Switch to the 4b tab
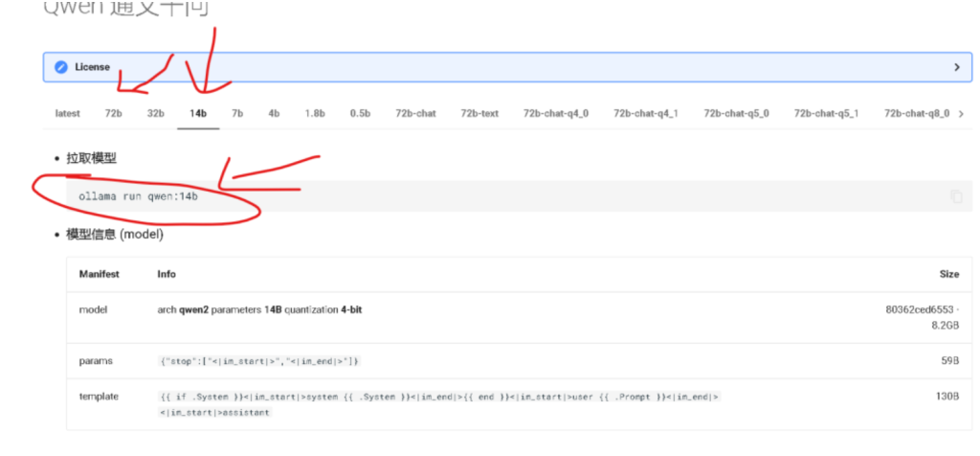Viewport: 980px width, 456px height. coord(274,113)
